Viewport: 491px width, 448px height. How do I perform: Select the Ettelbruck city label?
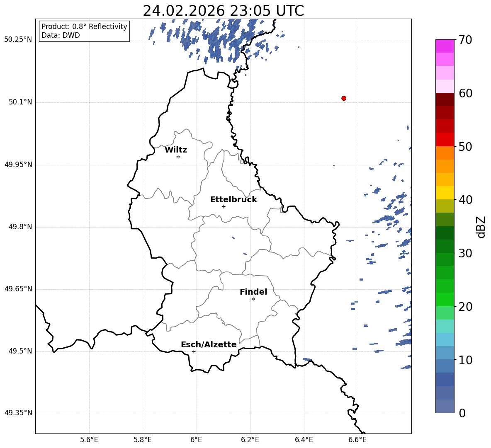pyautogui.click(x=233, y=200)
